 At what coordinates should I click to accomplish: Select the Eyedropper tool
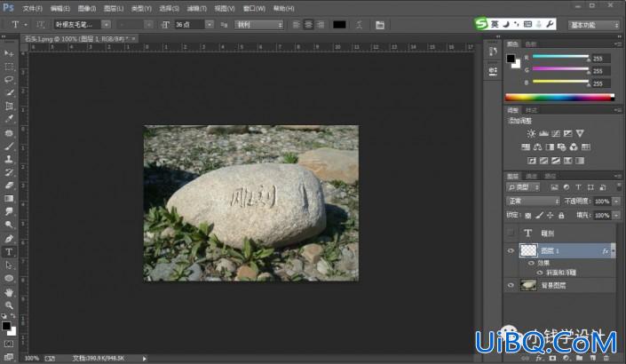click(9, 119)
